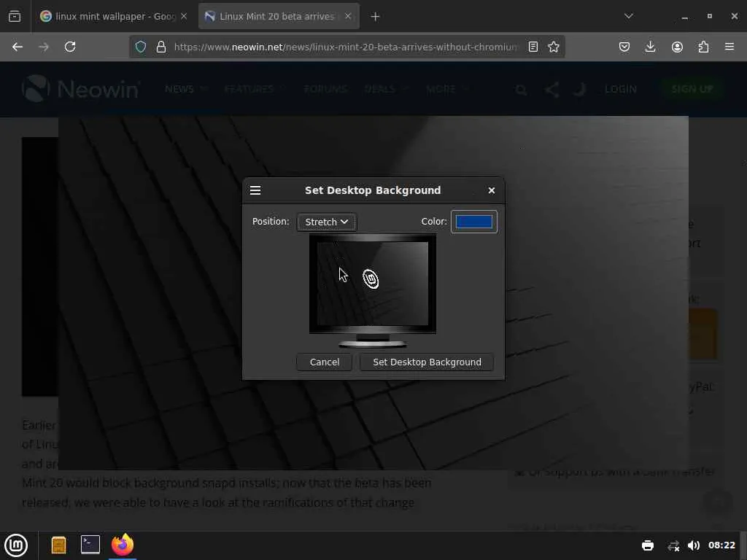This screenshot has height=560, width=747.
Task: Open Neowin search
Action: 521,90
